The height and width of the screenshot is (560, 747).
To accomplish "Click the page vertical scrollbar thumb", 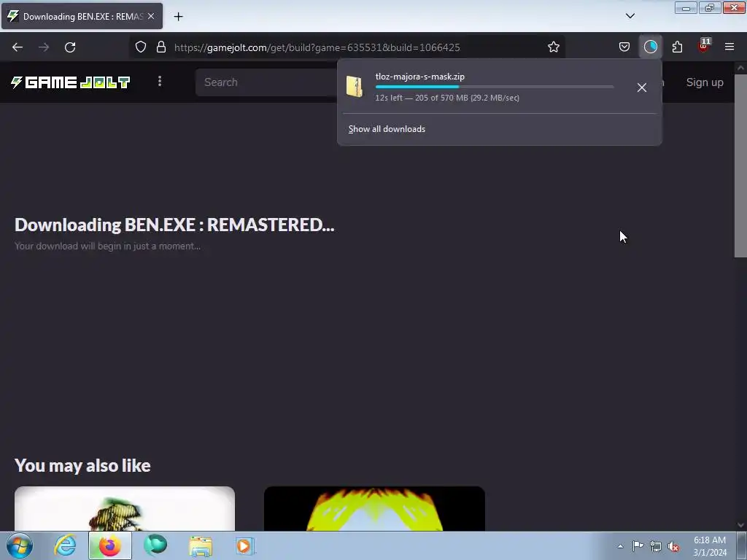I will (740, 166).
